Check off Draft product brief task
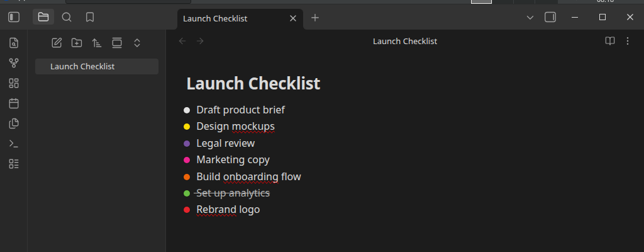Image resolution: width=644 pixels, height=252 pixels. tap(187, 110)
